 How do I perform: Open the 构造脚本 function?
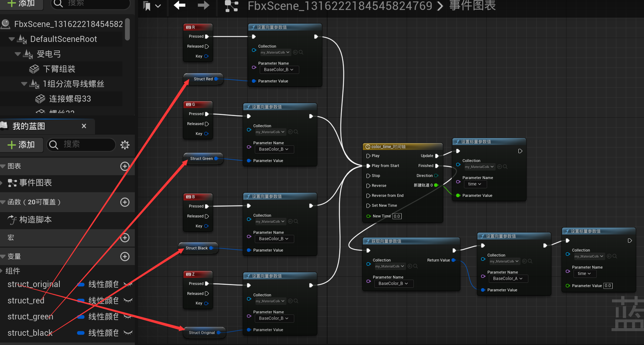(x=35, y=220)
